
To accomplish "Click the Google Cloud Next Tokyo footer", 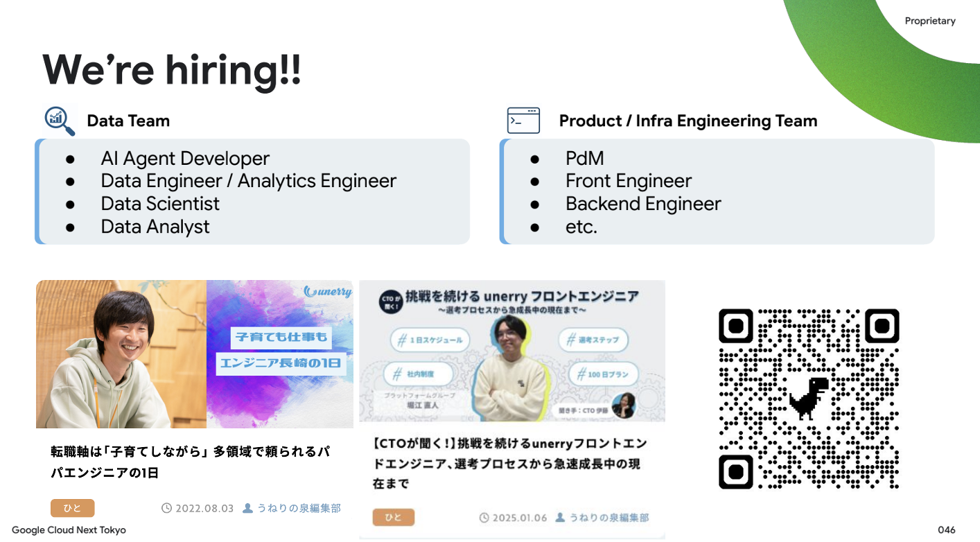I will pos(69,530).
